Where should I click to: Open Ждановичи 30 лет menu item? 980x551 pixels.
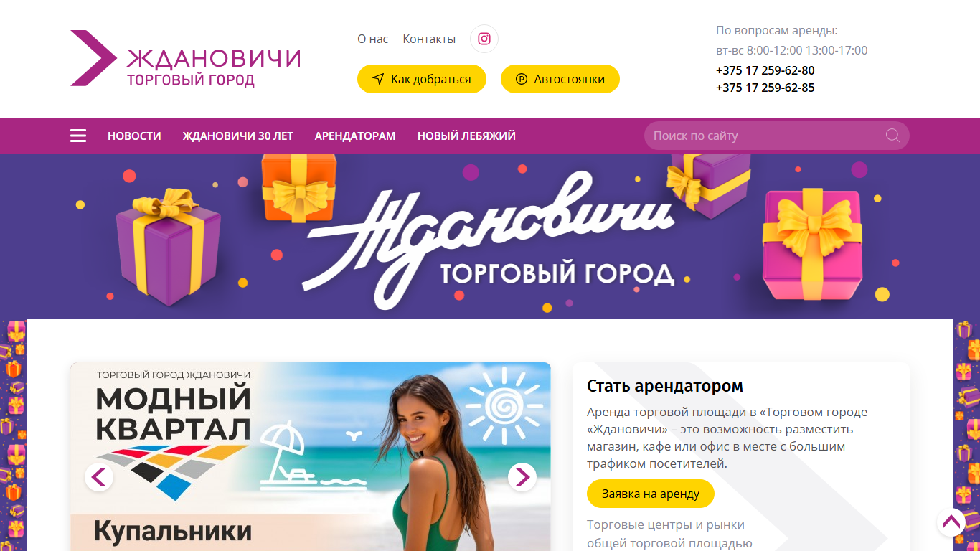pos(238,136)
